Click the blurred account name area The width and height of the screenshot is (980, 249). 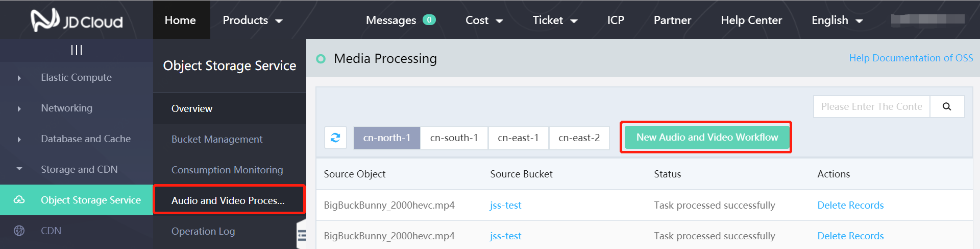(x=928, y=19)
